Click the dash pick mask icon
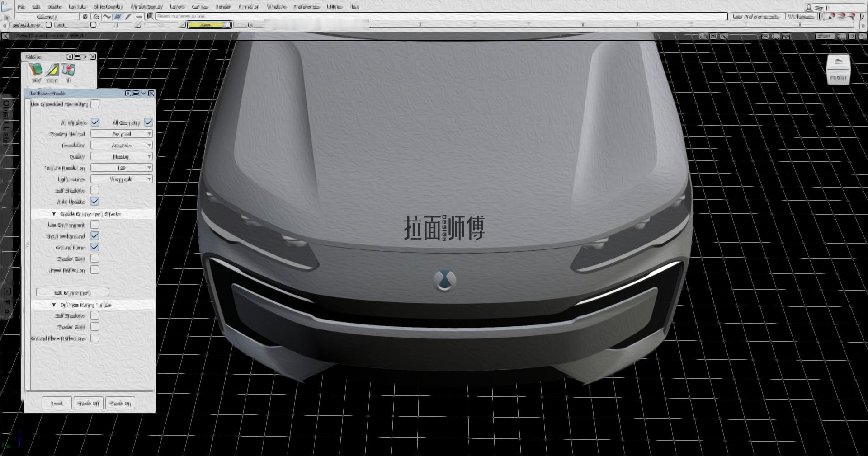Viewport: 868px width, 456px height. pyautogui.click(x=139, y=16)
